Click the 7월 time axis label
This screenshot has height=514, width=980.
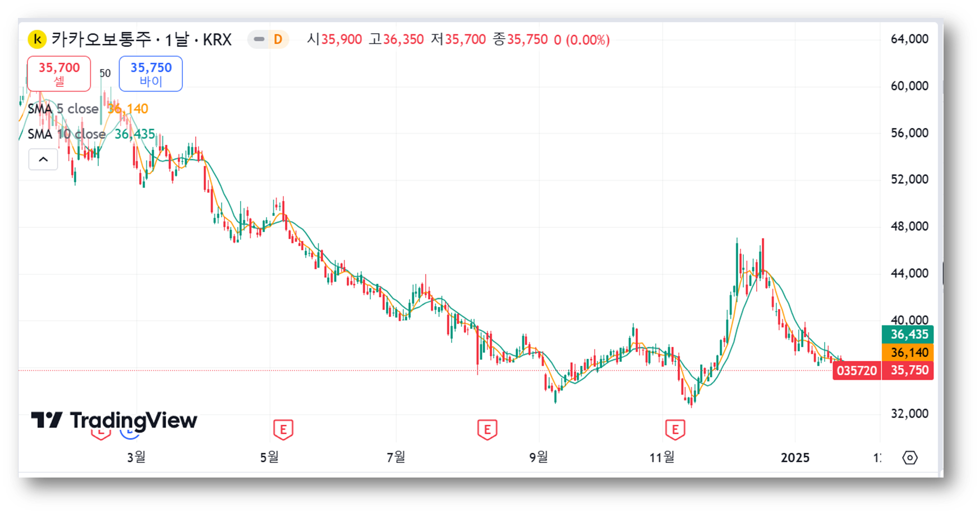396,457
